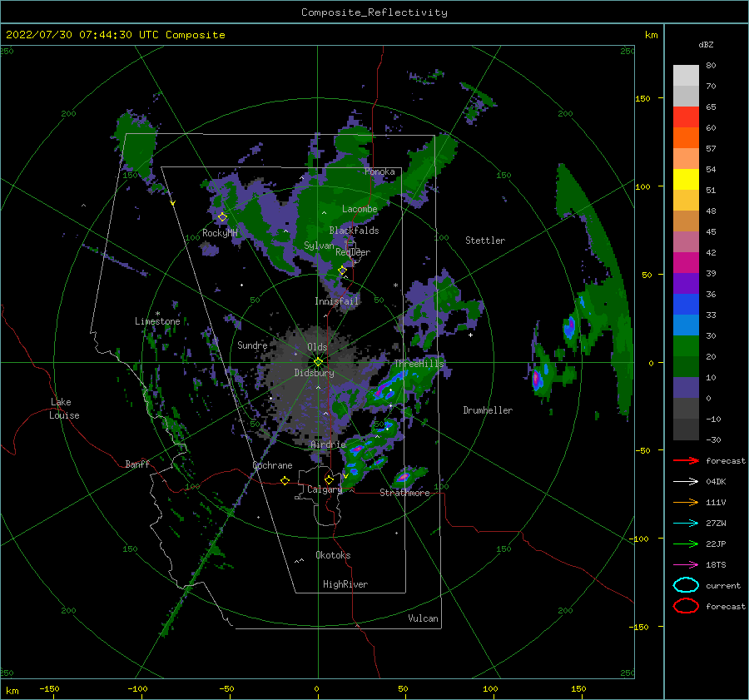Click the yellow diamond marker near RockyMH
Image resolution: width=749 pixels, height=700 pixels.
(222, 217)
